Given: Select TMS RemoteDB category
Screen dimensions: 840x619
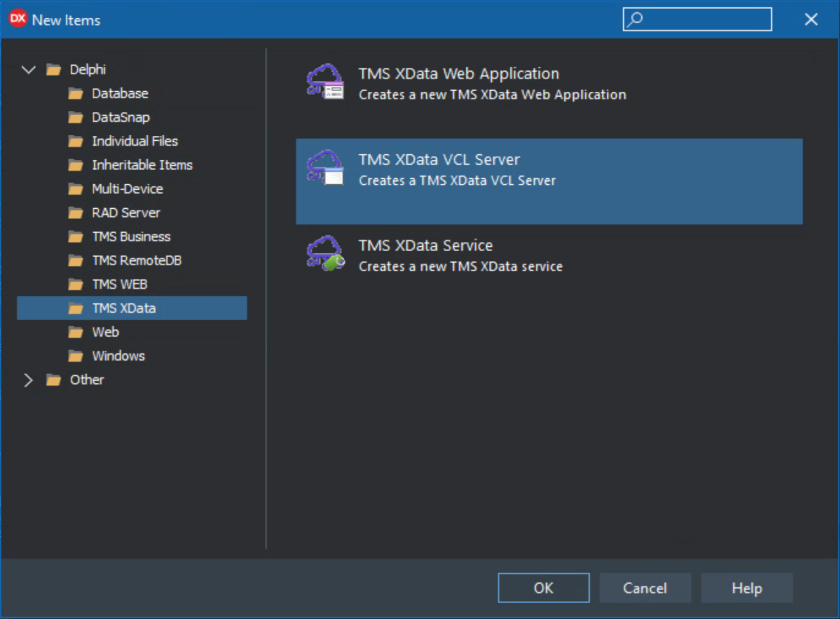Looking at the screenshot, I should tap(136, 261).
